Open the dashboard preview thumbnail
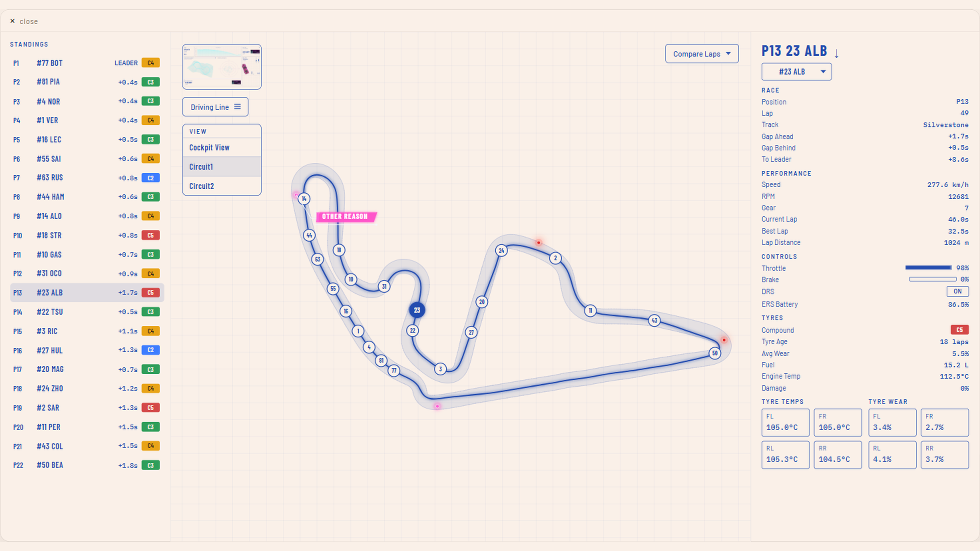980x551 pixels. click(x=222, y=67)
